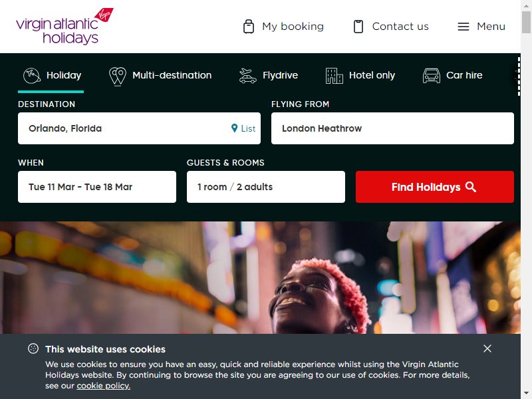Click the building Hotel only icon

334,76
